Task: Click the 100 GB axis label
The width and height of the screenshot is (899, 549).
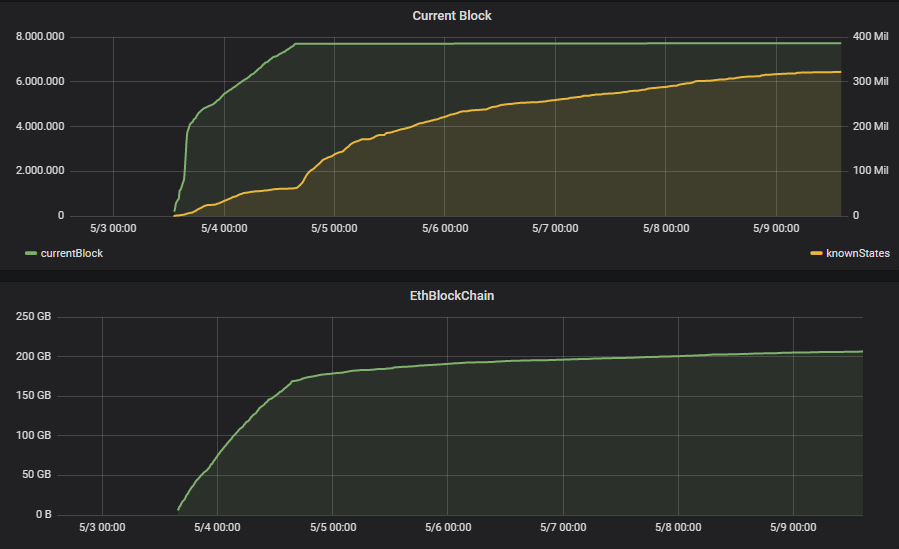Action: tap(33, 436)
